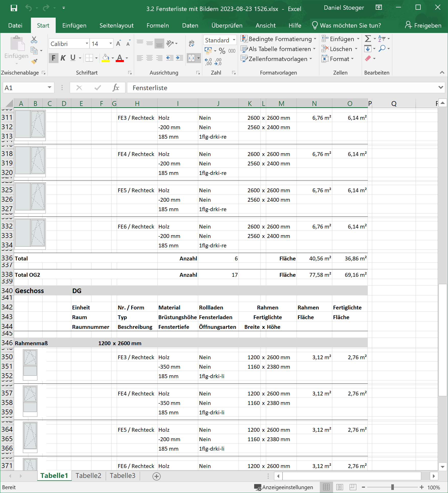Click the zoom slider handle
448x493 pixels.
click(392, 487)
